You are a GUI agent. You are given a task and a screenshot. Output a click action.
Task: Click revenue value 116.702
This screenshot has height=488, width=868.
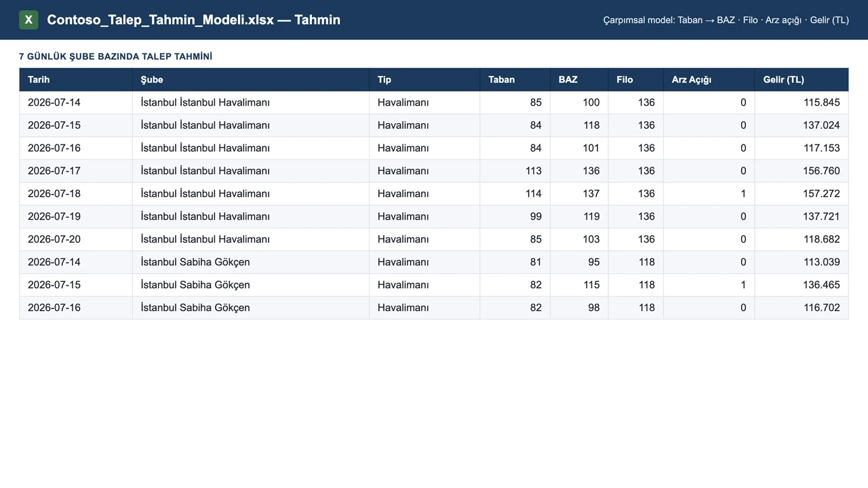822,308
